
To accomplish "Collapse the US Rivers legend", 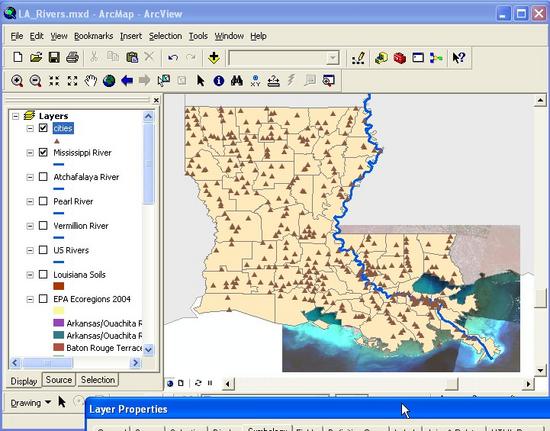I will (x=30, y=250).
